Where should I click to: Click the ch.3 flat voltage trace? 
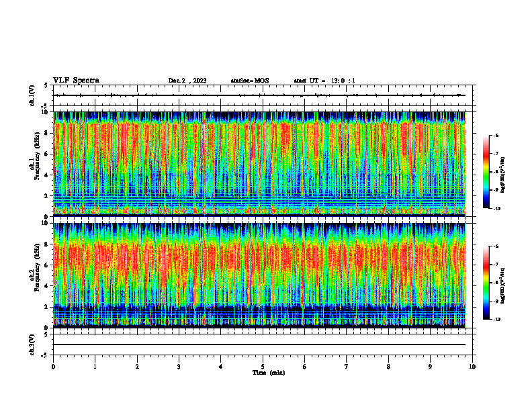(259, 345)
